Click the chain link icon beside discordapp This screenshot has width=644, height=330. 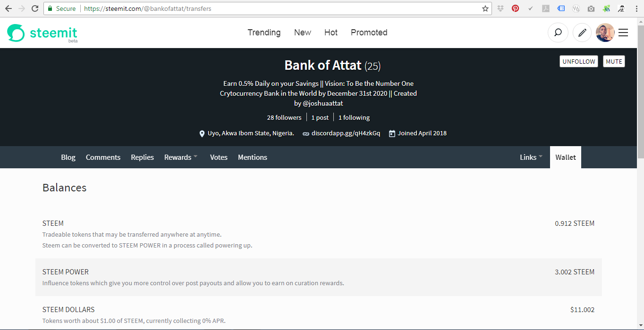point(306,133)
